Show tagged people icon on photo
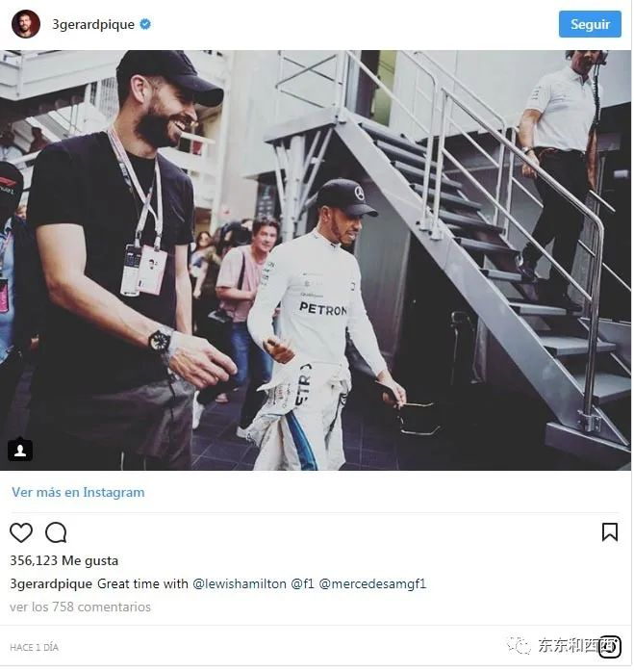Image resolution: width=634 pixels, height=672 pixels. click(x=20, y=451)
